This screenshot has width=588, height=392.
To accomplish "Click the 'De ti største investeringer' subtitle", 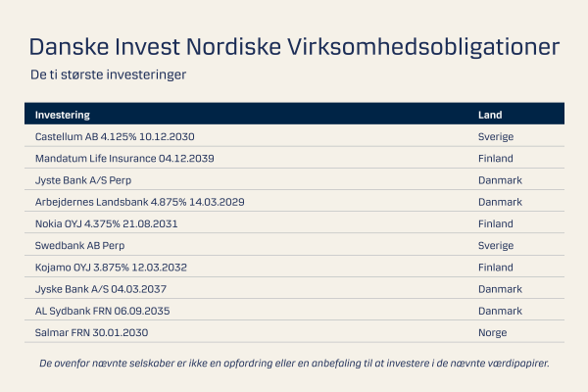I will point(107,74).
